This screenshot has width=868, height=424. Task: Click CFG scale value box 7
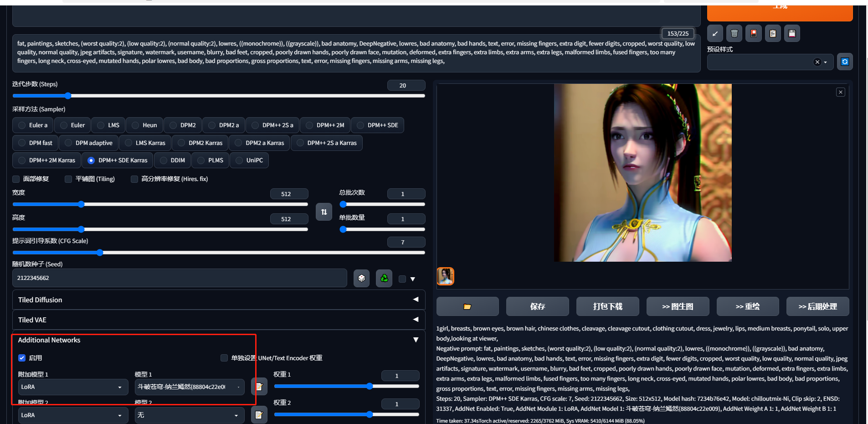click(406, 242)
